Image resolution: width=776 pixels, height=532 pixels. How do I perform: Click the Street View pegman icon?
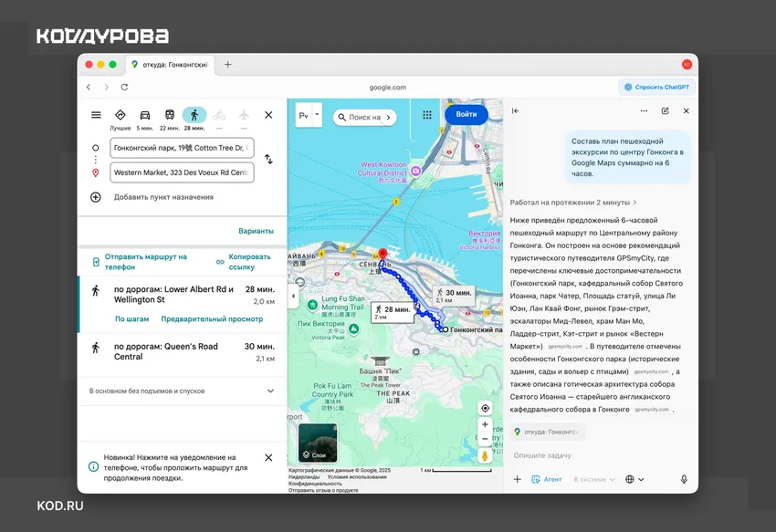[485, 455]
